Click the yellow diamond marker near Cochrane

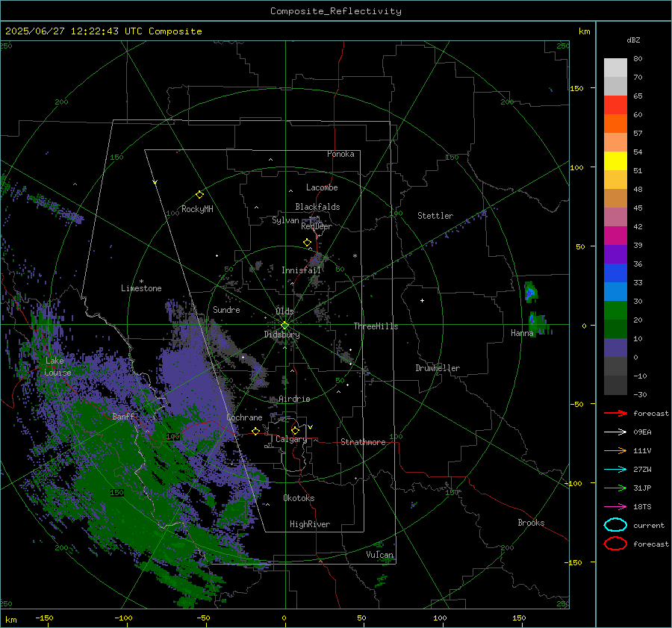256,431
